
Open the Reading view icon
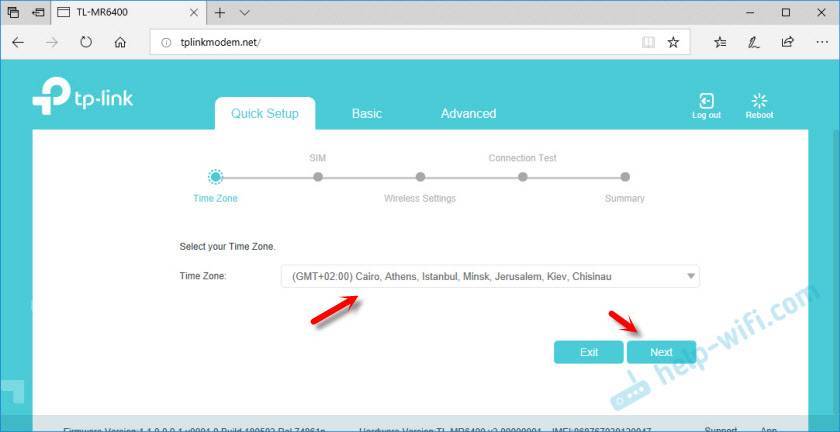(x=648, y=42)
